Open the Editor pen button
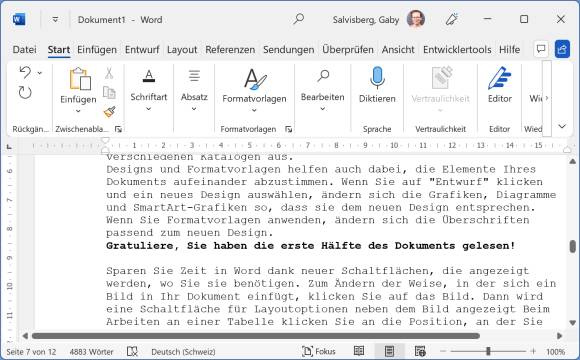Image resolution: width=580 pixels, height=360 pixels. (x=500, y=85)
